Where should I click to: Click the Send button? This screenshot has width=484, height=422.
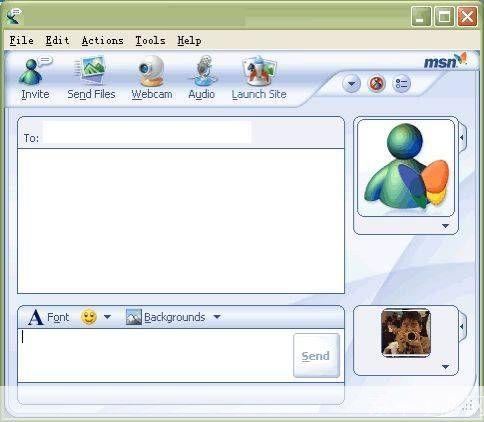[x=316, y=356]
